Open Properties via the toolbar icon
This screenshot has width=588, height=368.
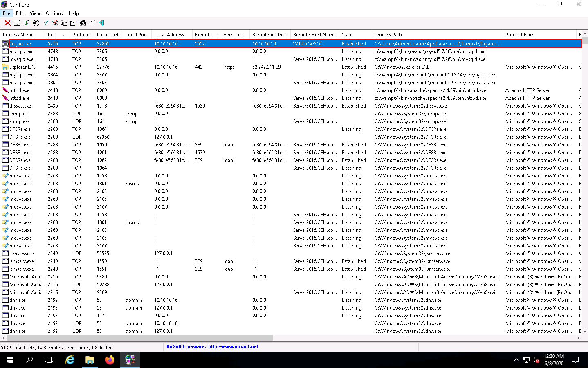pos(74,23)
